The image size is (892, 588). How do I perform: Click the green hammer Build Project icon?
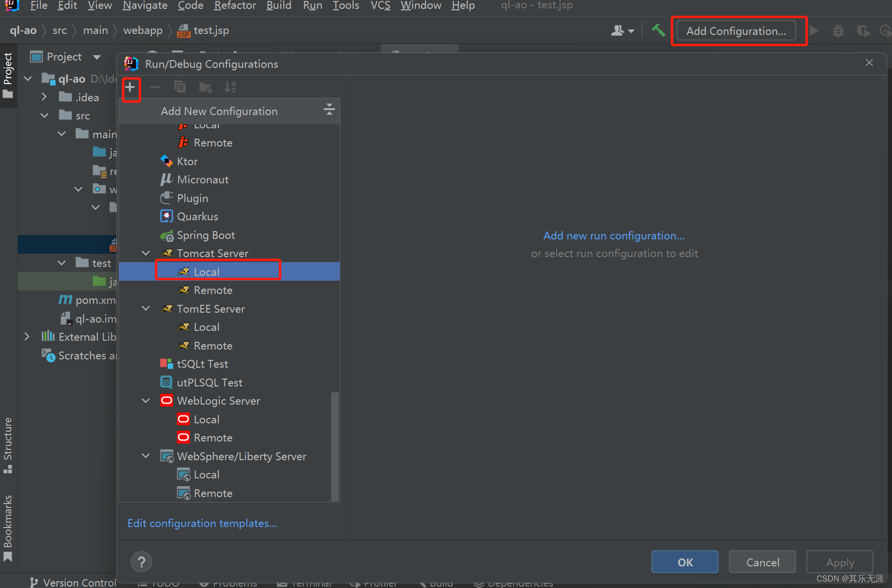click(x=658, y=30)
